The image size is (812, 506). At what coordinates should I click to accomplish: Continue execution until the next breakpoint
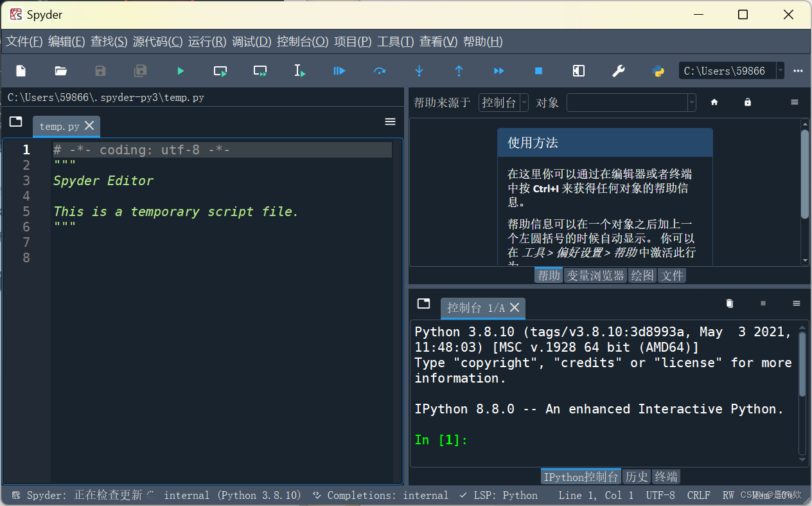click(499, 71)
